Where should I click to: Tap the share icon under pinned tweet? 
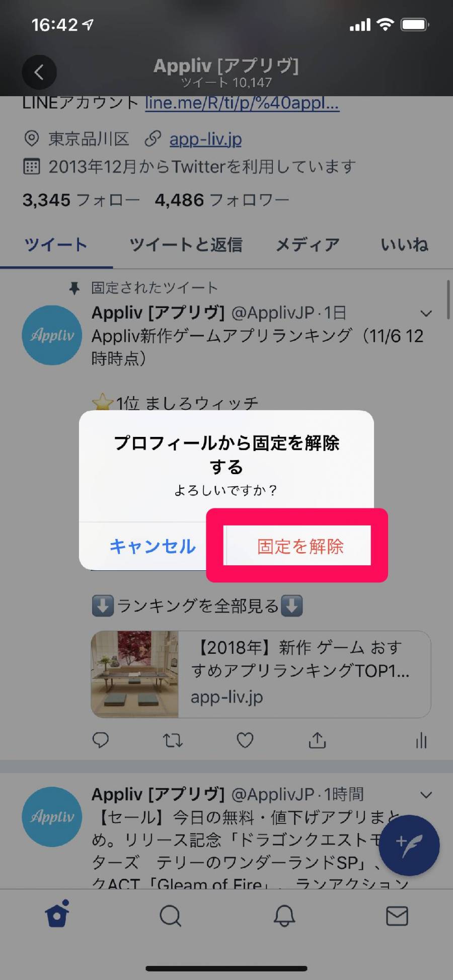coord(317,740)
